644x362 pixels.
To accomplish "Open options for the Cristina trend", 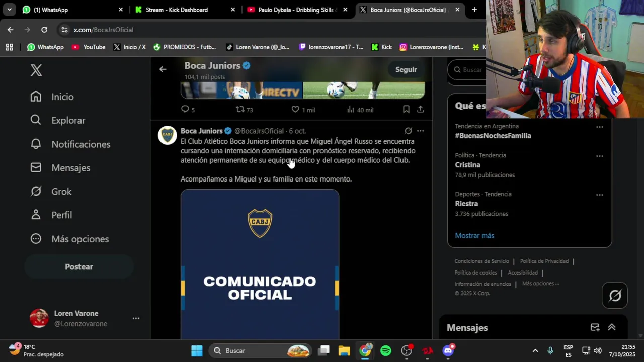I will tap(600, 156).
